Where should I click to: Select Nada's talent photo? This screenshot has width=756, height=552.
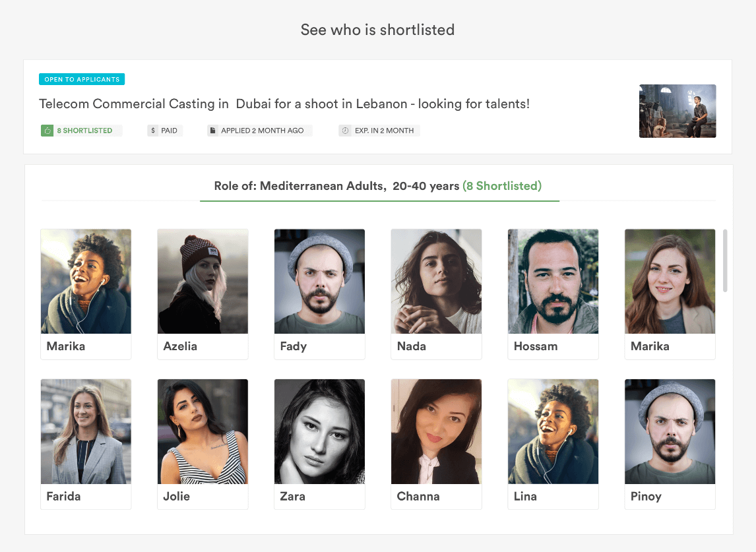tap(436, 282)
